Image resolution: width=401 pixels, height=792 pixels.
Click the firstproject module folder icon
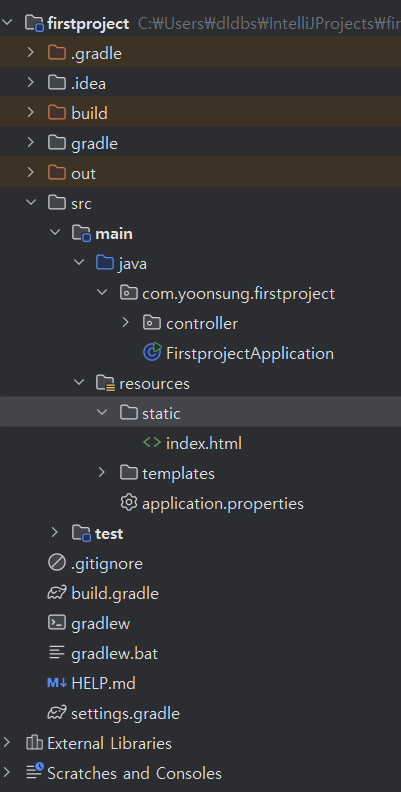34,23
